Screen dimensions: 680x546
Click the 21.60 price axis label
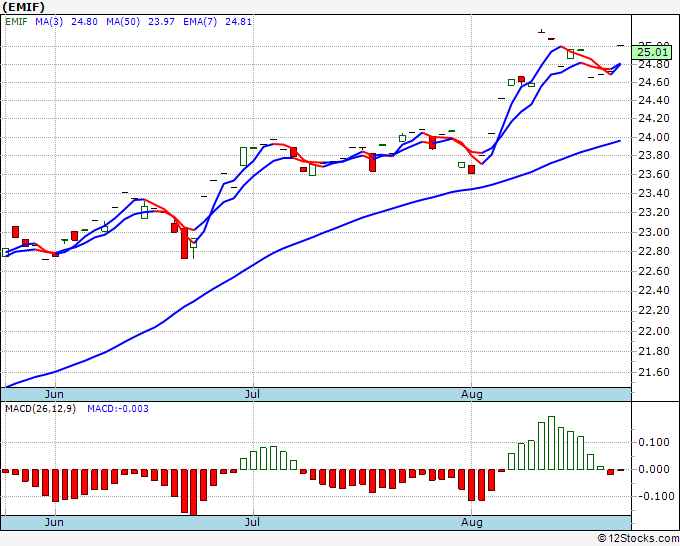pyautogui.click(x=654, y=372)
